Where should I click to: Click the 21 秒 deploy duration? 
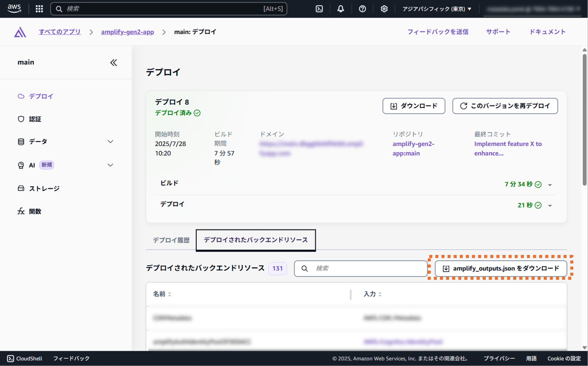point(525,205)
